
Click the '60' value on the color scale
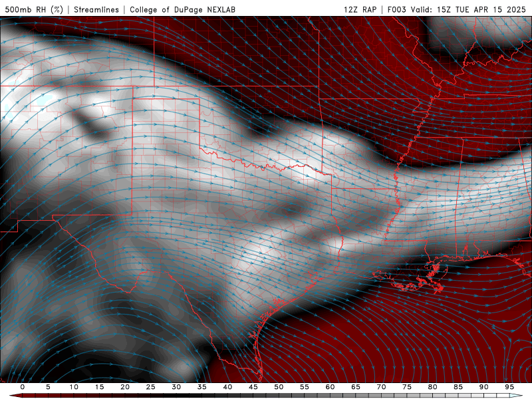(x=330, y=387)
